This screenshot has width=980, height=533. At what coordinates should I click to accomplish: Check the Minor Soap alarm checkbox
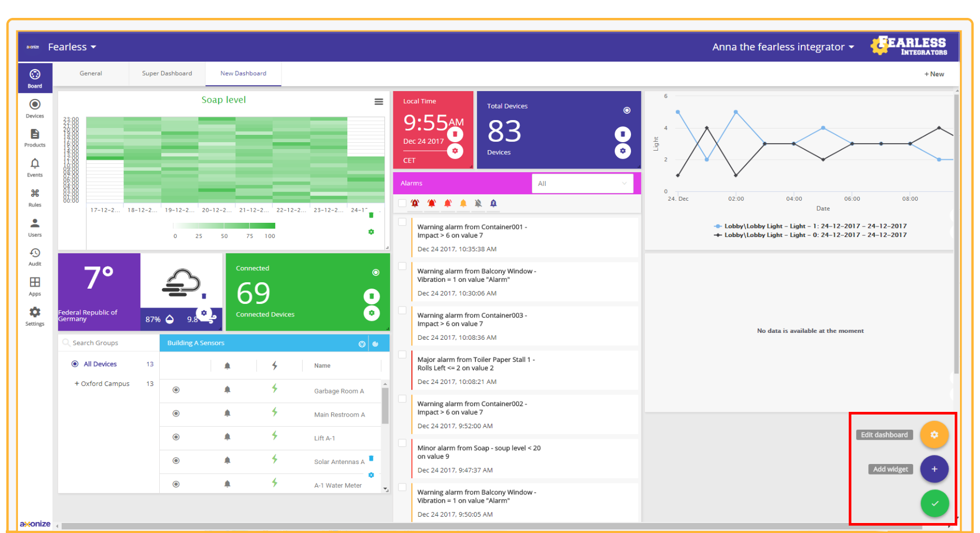coord(402,443)
